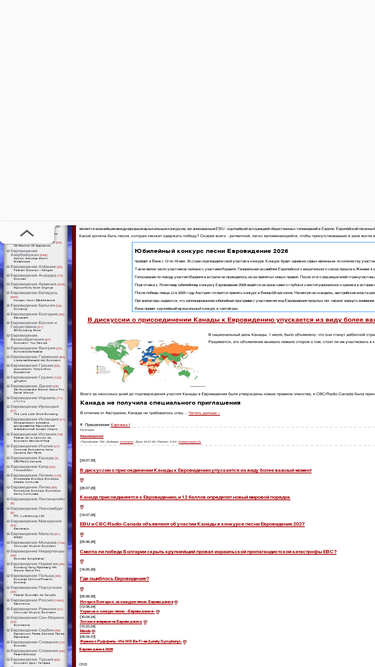This screenshot has width=375, height=667.
Task: Click comment icon under the EBU CBC/Radio-Canada link
Action: (x=82, y=534)
